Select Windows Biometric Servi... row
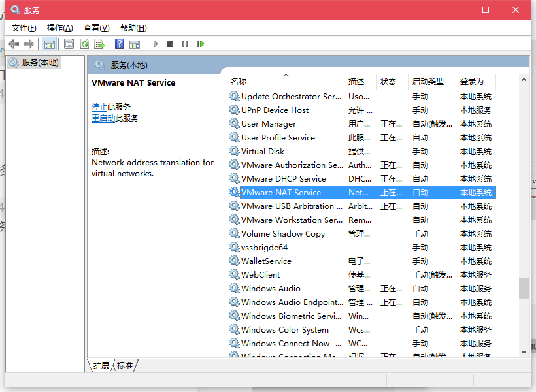This screenshot has width=536, height=392. tap(362, 316)
